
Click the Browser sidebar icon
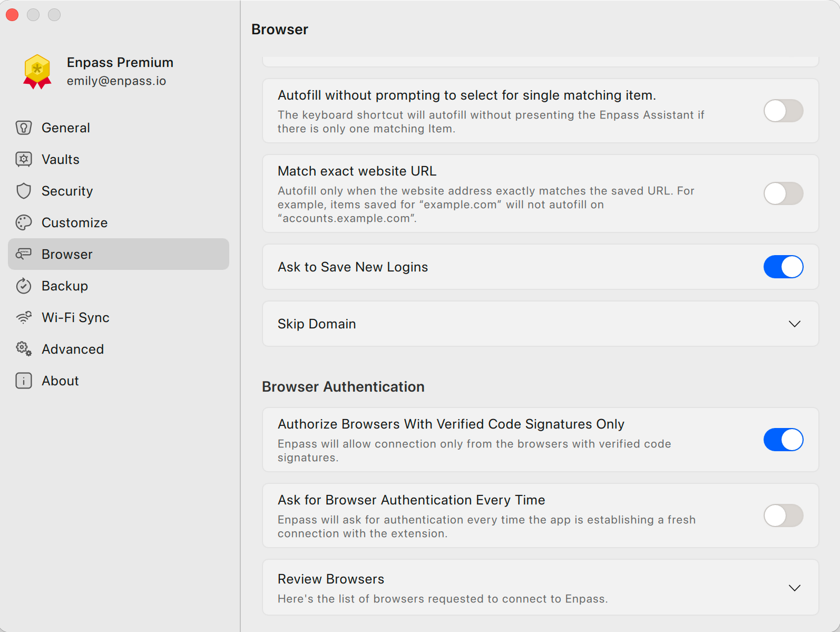pyautogui.click(x=24, y=254)
